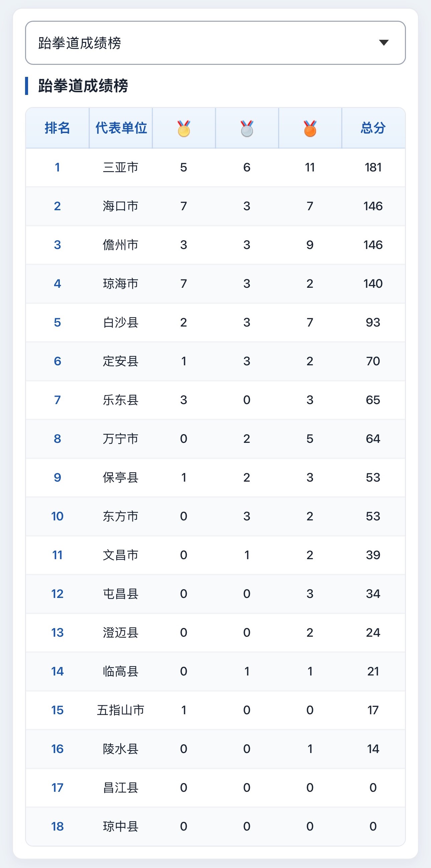The width and height of the screenshot is (431, 868).
Task: Click 儋州市 in the ranking table
Action: coord(121,245)
